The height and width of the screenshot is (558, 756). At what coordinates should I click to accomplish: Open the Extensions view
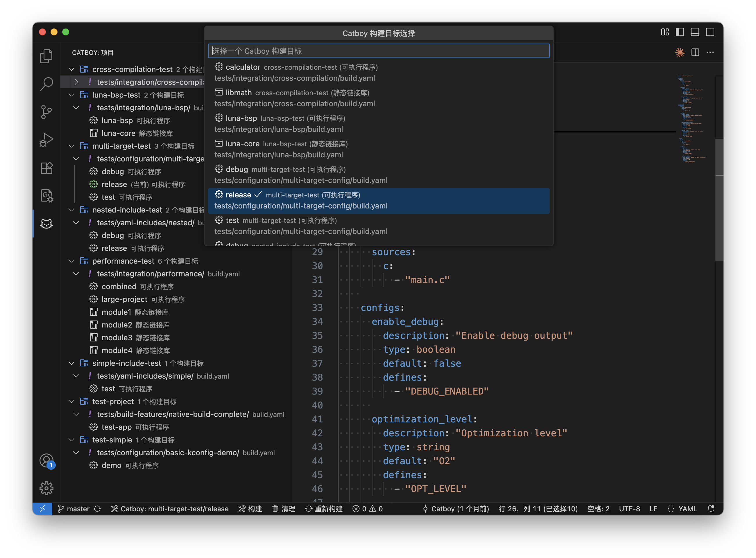46,168
